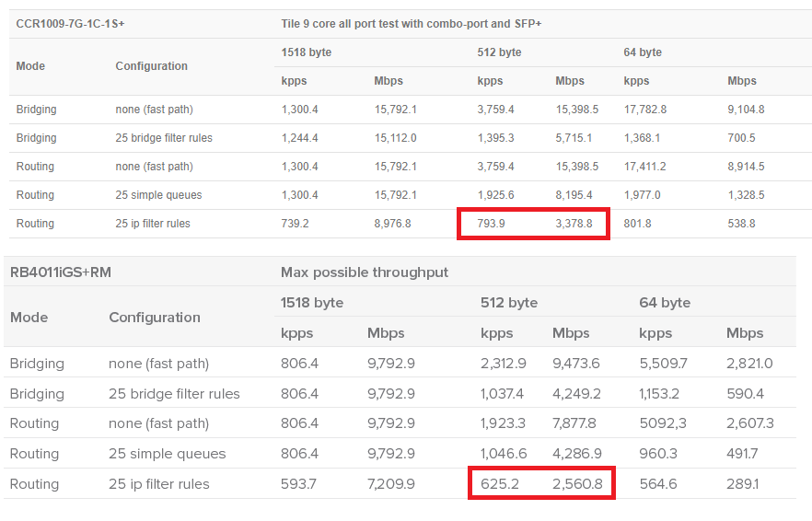
Task: Click RB4011 '64 byte' column header
Action: (665, 303)
